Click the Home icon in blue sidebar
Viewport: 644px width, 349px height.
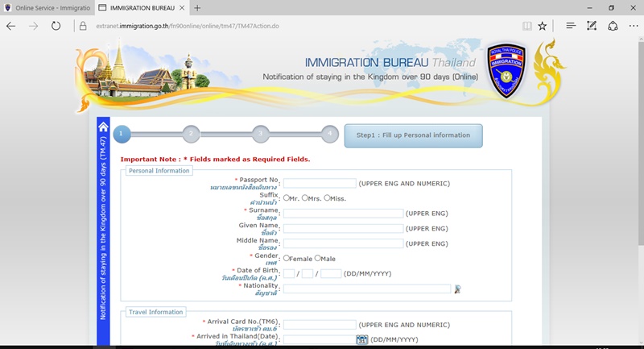point(103,127)
